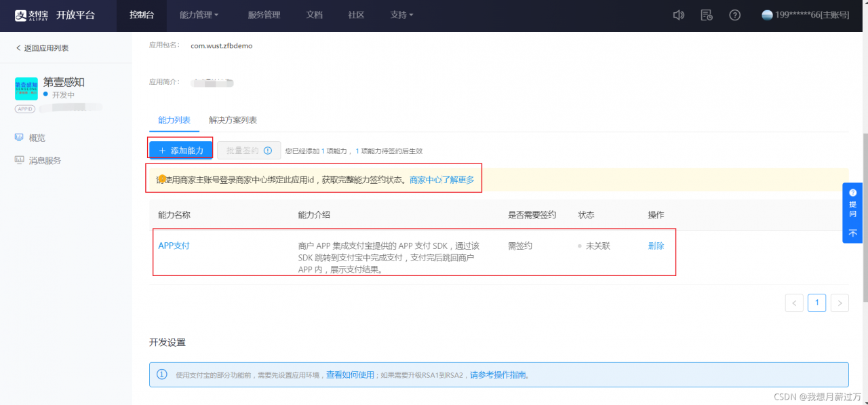Viewport: 868px width, 405px height.
Task: Click the info icon in 开发设置 notice
Action: point(162,374)
